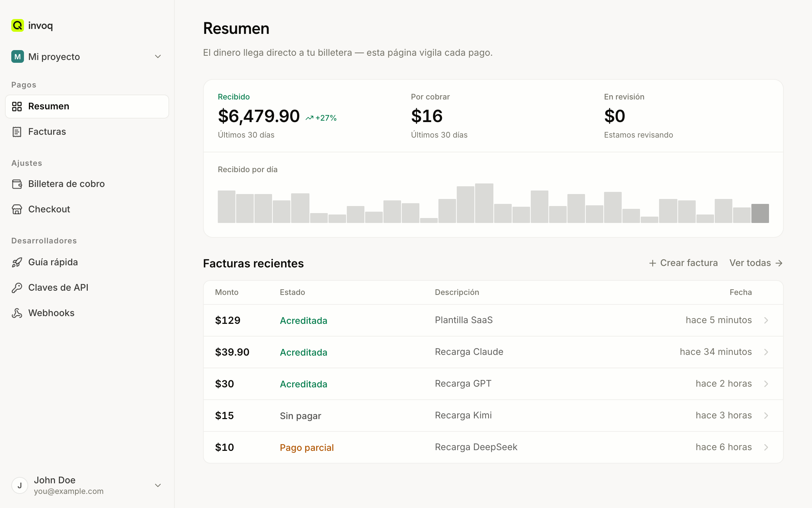Click the Descripción column header
812x508 pixels.
point(457,292)
